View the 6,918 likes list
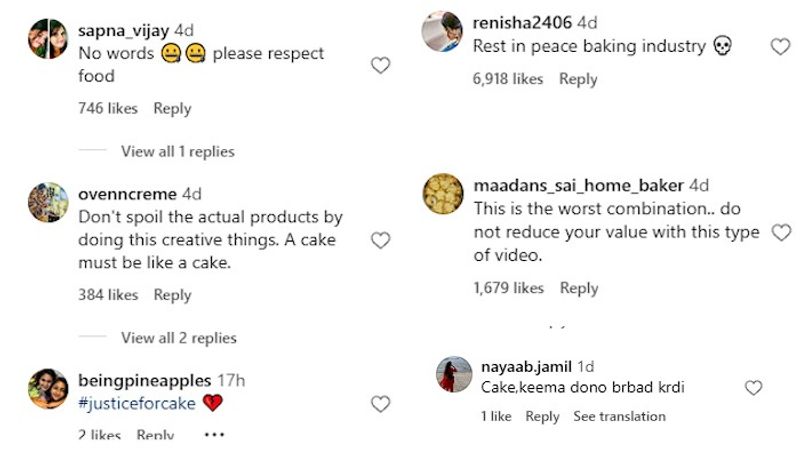This screenshot has width=800, height=457. pos(508,79)
